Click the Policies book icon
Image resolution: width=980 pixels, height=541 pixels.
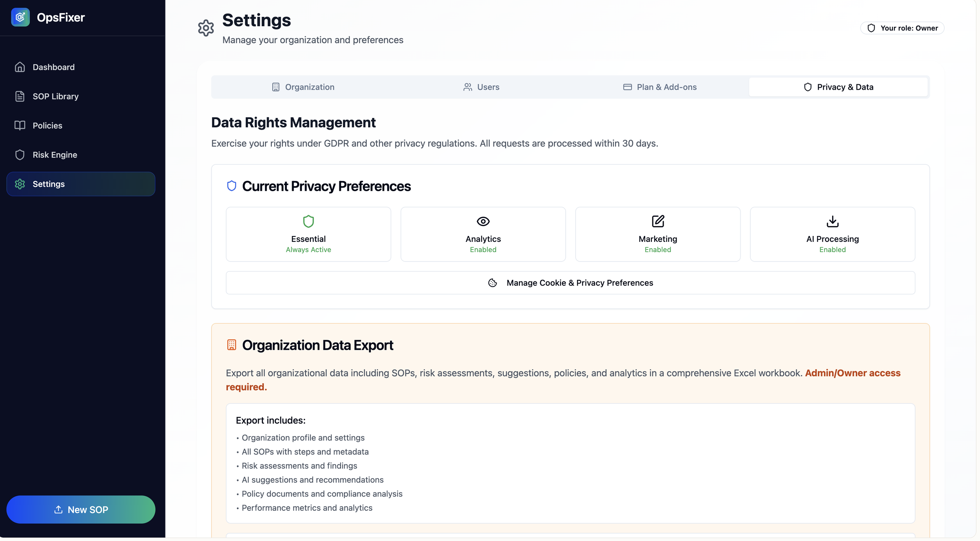click(20, 125)
